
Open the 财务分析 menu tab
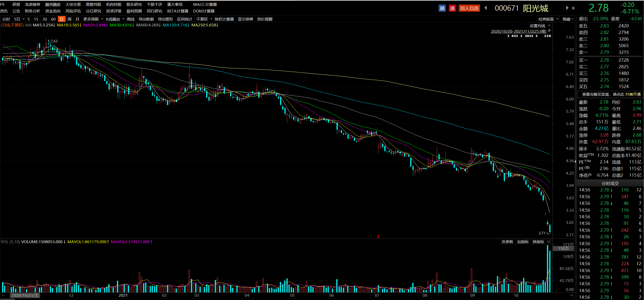tap(33, 11)
